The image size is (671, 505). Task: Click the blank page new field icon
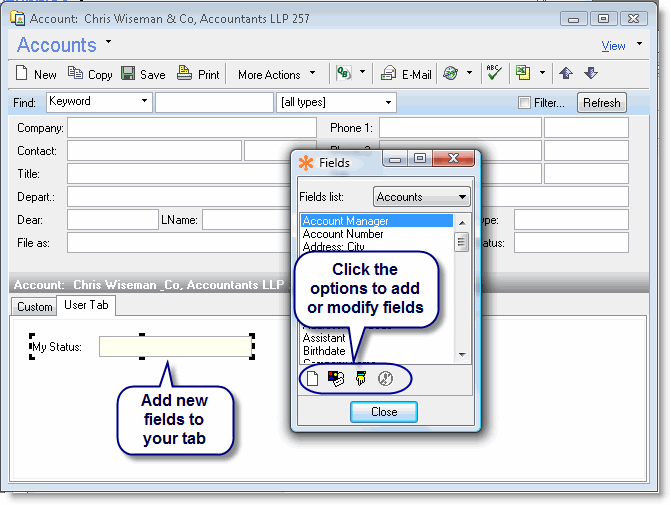(x=311, y=379)
